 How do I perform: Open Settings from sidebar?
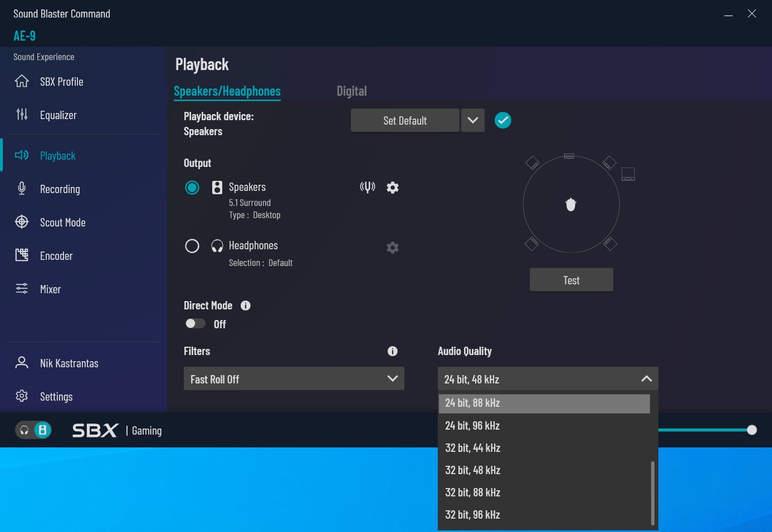(x=56, y=397)
